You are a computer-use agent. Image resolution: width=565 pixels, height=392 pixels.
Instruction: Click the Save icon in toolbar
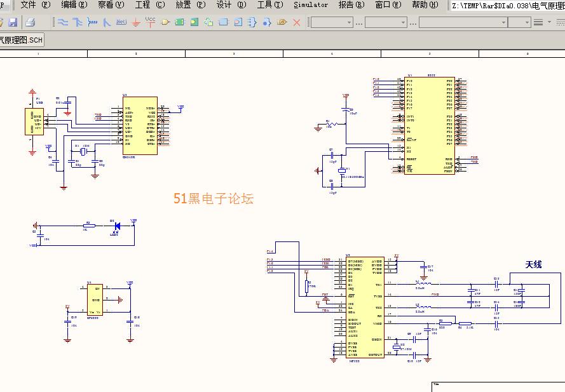point(13,22)
